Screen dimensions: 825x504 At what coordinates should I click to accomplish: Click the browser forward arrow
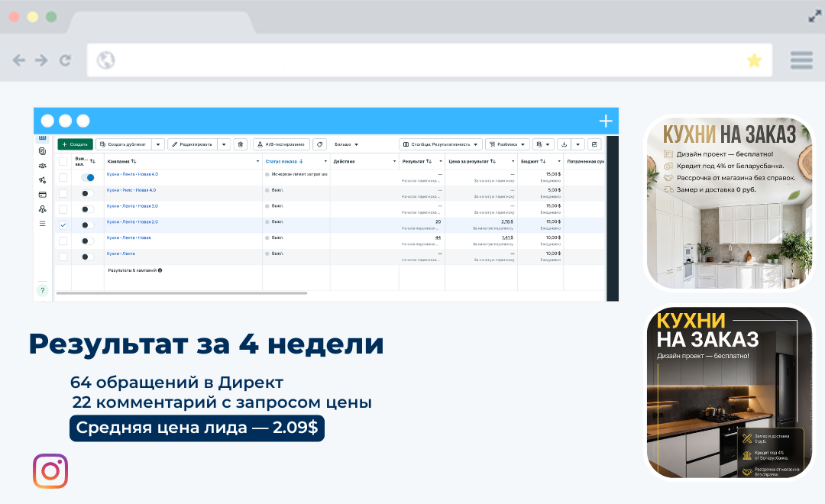[41, 60]
